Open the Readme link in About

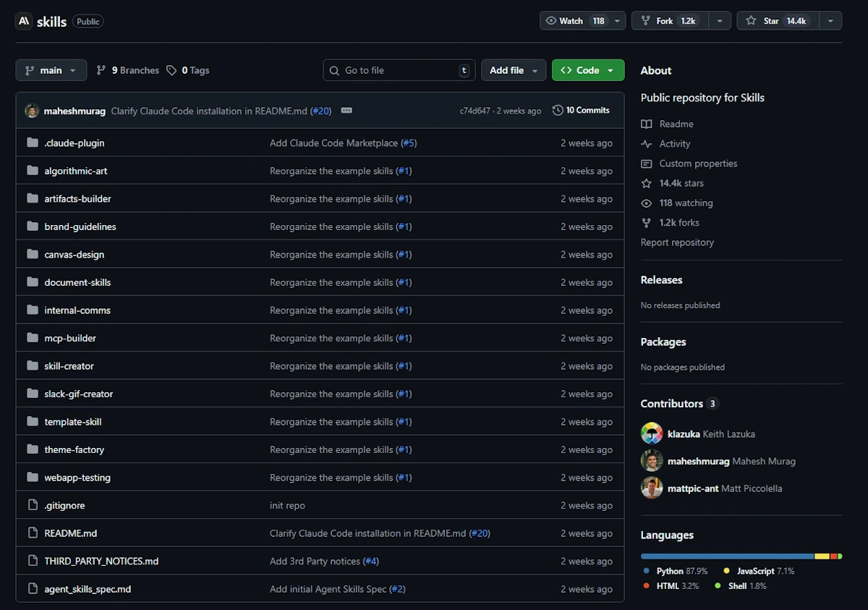tap(676, 124)
